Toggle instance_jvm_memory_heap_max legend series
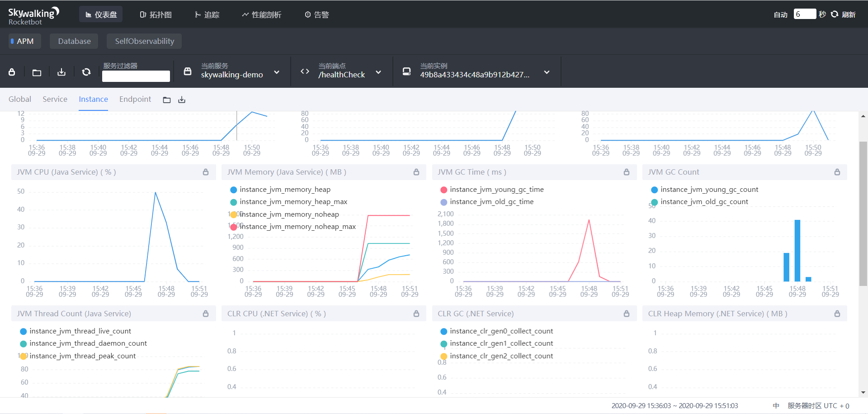The image size is (868, 414). click(289, 202)
